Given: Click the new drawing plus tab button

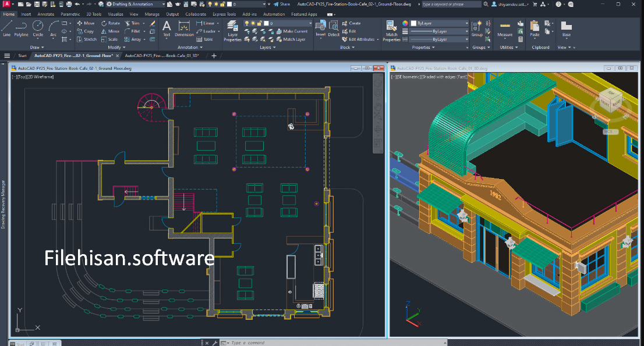Looking at the screenshot, I should tap(214, 56).
